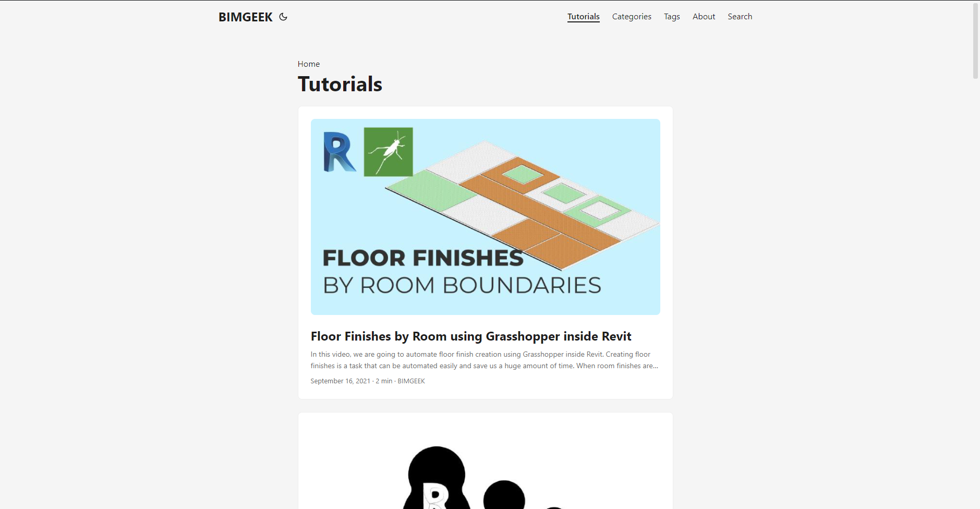Toggle dark mode moon icon

click(283, 17)
